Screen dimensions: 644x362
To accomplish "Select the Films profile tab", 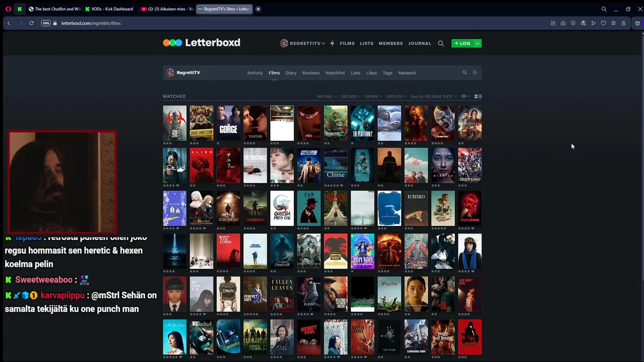I will click(x=274, y=73).
